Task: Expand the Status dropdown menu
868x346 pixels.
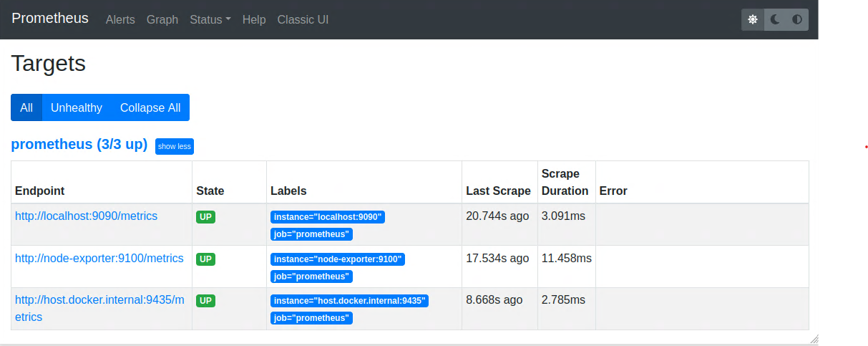Action: pyautogui.click(x=210, y=20)
